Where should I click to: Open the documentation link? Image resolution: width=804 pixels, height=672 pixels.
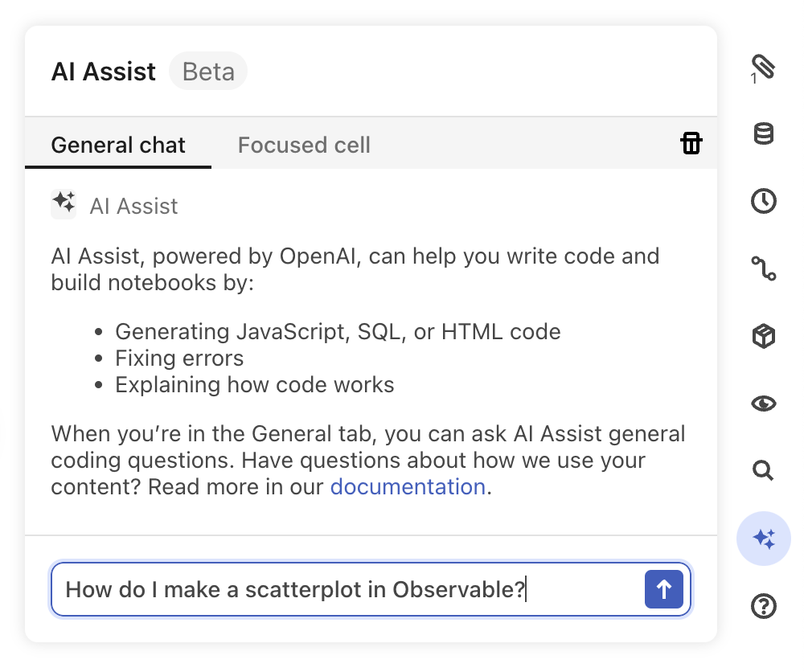click(x=407, y=486)
